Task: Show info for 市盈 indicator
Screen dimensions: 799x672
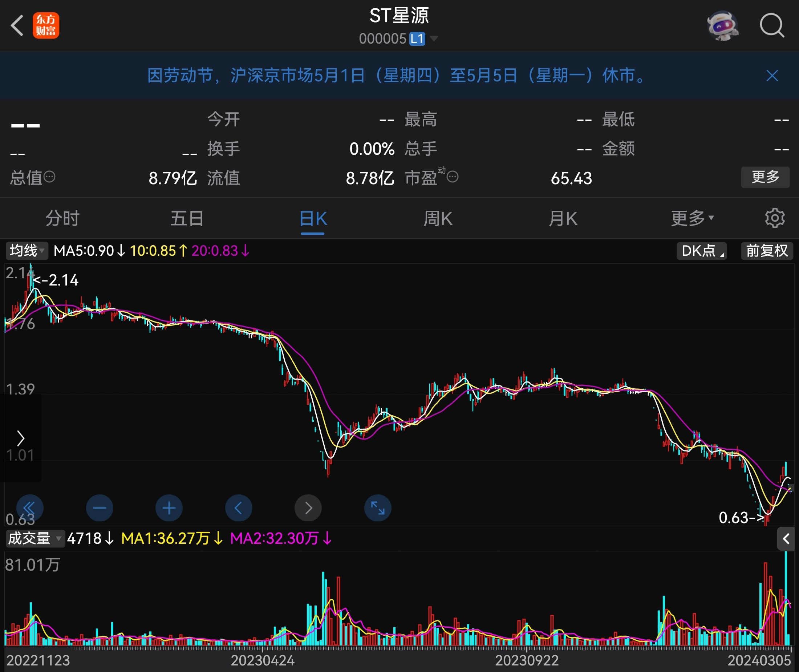Action: [452, 177]
